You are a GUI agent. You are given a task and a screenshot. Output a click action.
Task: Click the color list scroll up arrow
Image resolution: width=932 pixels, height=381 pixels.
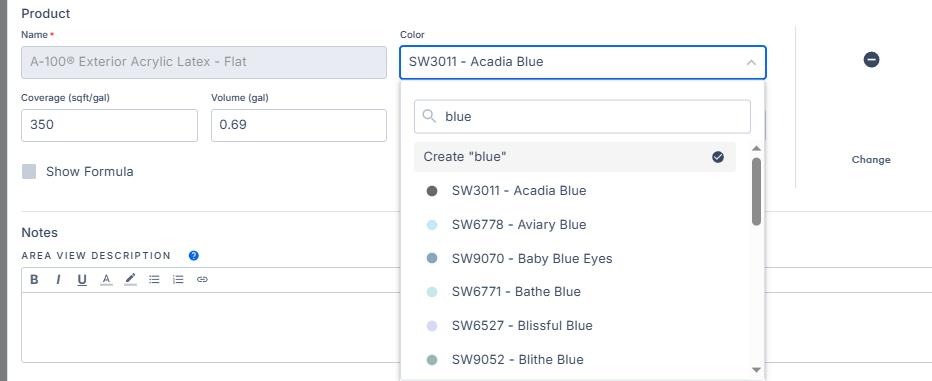tap(756, 149)
